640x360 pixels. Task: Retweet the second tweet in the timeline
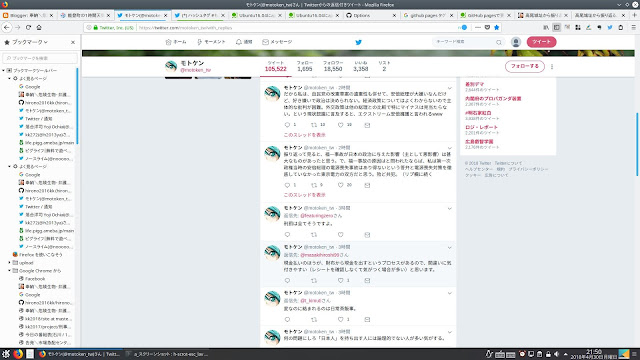(314, 185)
